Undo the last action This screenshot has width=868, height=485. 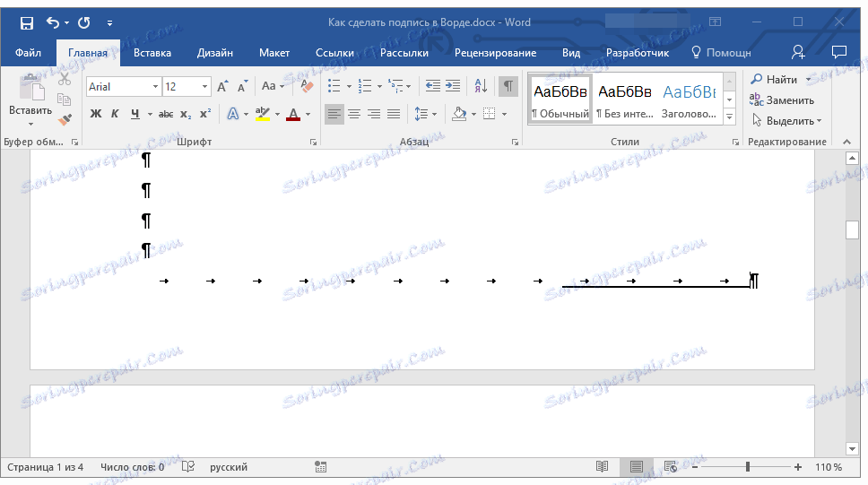53,22
